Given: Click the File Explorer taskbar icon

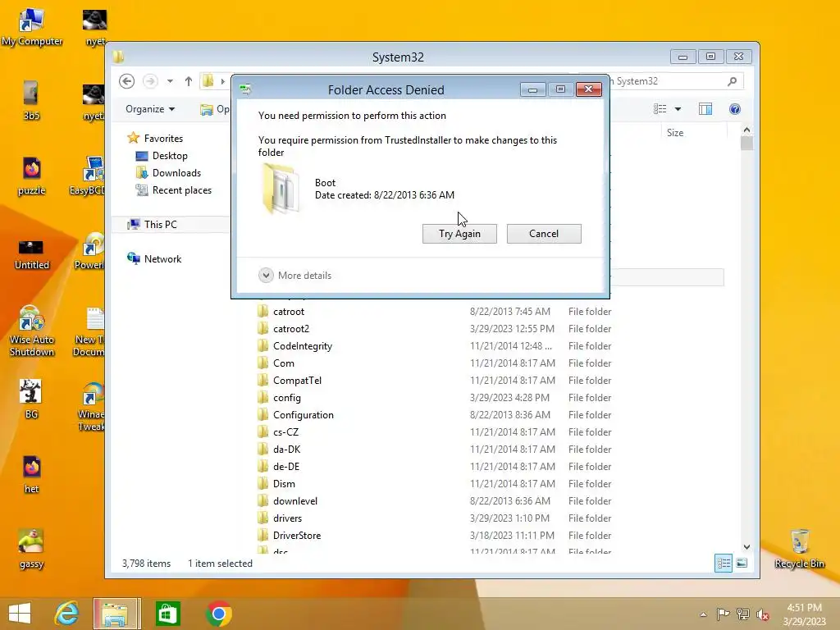Looking at the screenshot, I should point(116,614).
